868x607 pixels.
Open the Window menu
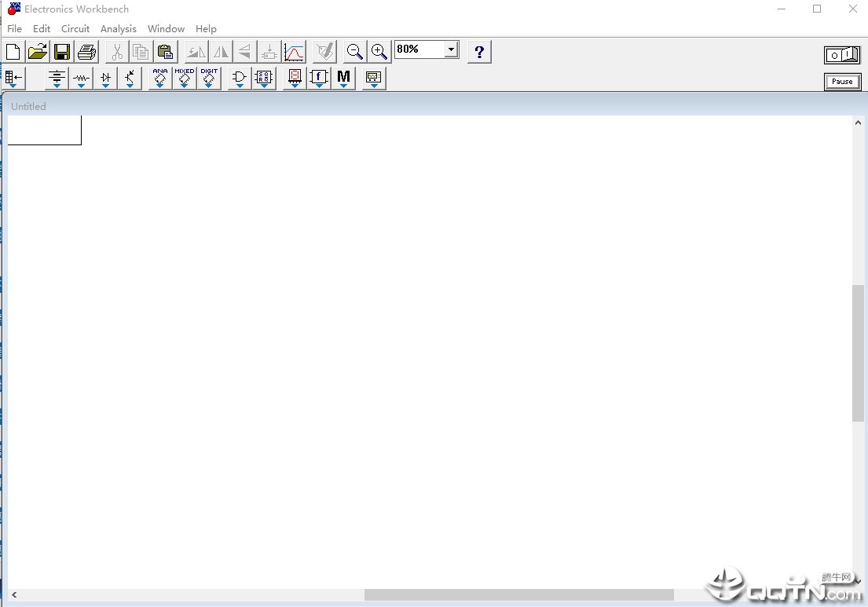coord(166,29)
